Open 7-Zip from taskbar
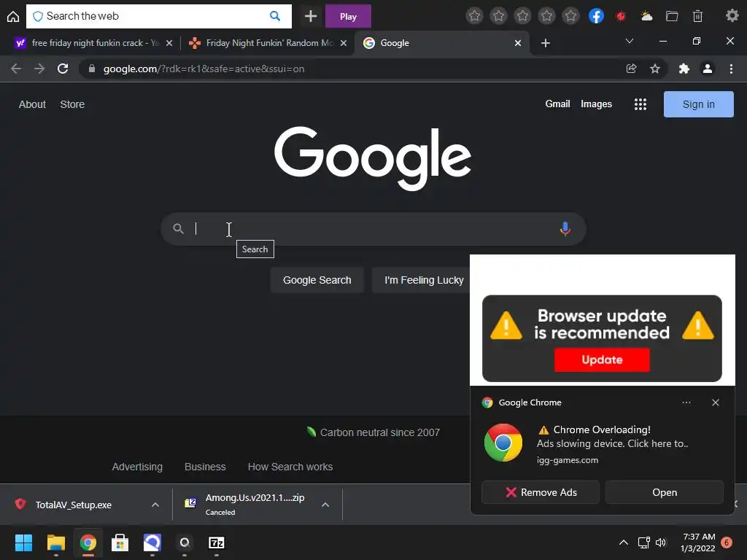Viewport: 747px width, 560px height. (x=216, y=542)
